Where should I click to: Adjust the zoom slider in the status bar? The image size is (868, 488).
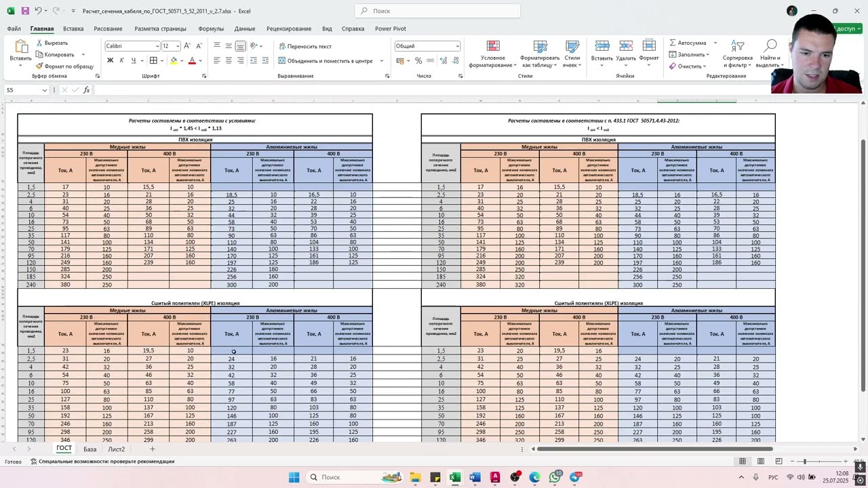[805, 462]
